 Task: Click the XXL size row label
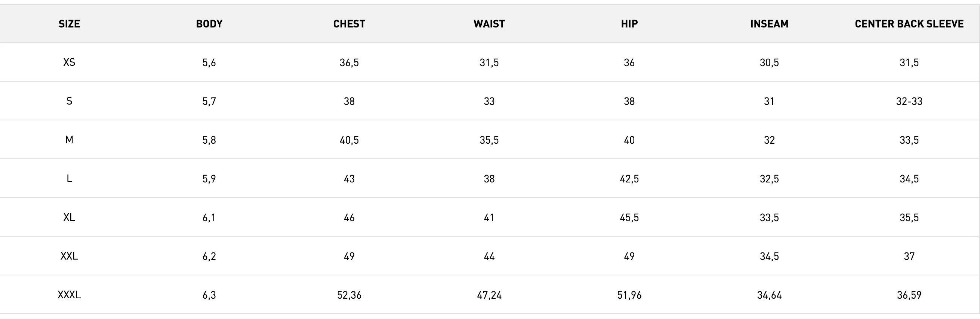point(69,257)
